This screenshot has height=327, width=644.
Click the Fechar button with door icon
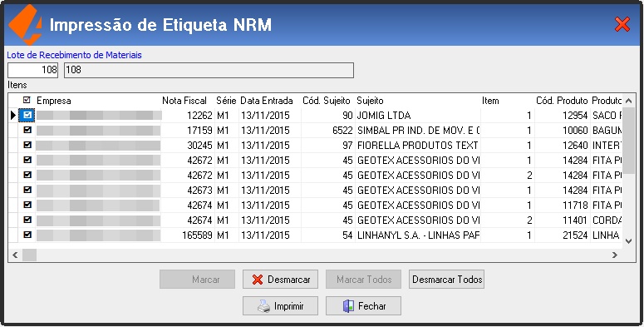pyautogui.click(x=363, y=306)
